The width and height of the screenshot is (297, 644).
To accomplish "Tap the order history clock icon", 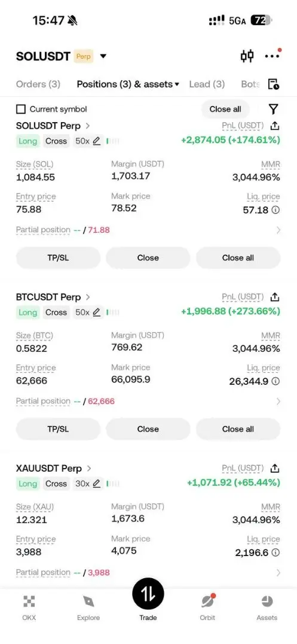I will point(274,84).
